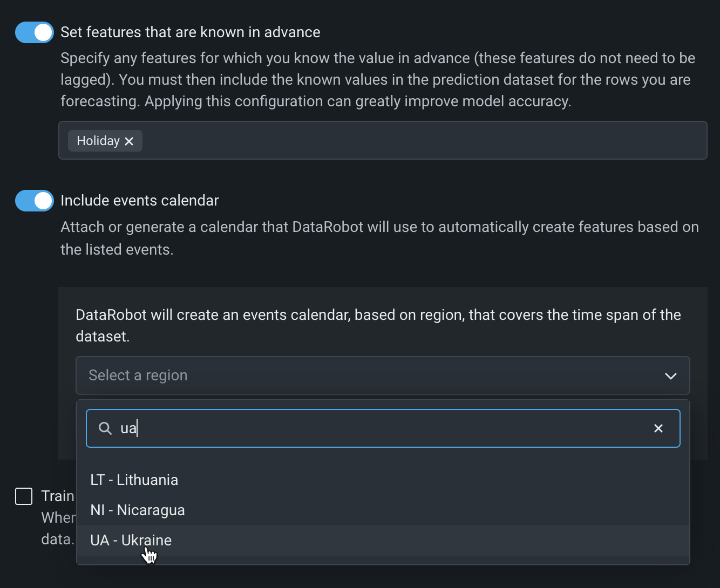Pick NI - Nicaragua from the results
720x588 pixels.
point(138,510)
